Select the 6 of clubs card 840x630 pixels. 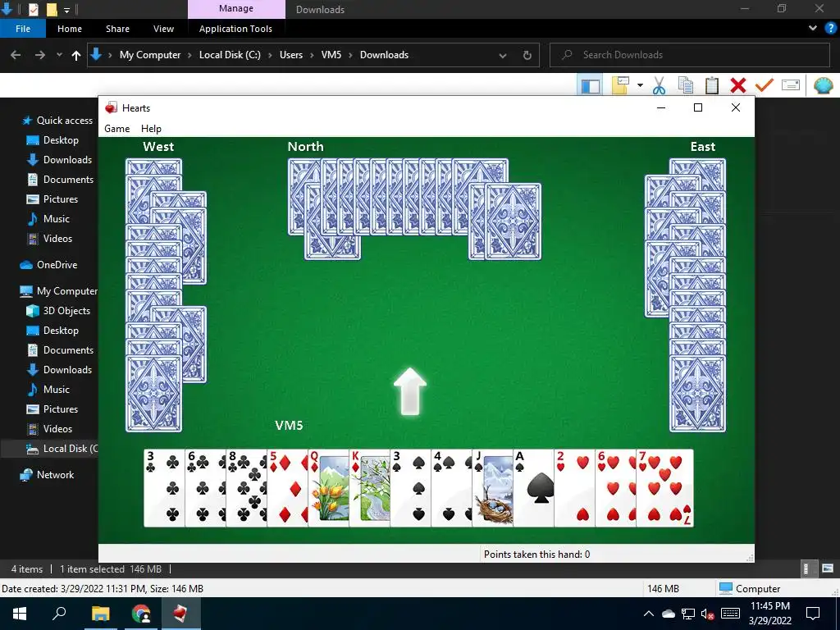205,488
